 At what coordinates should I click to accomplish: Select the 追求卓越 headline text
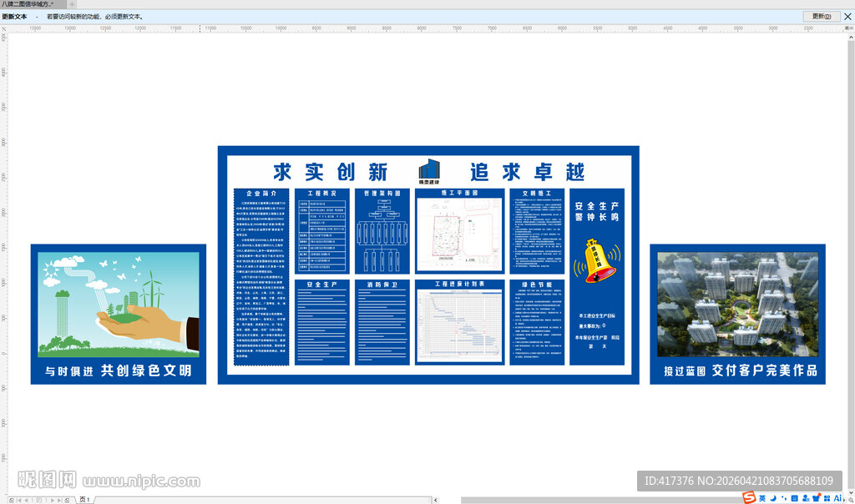tap(528, 172)
